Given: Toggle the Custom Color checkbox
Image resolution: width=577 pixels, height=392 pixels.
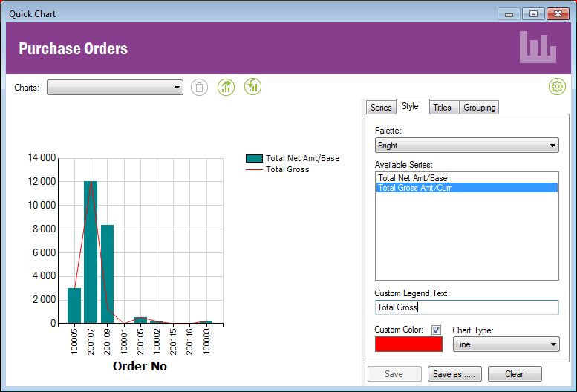Looking at the screenshot, I should [436, 330].
